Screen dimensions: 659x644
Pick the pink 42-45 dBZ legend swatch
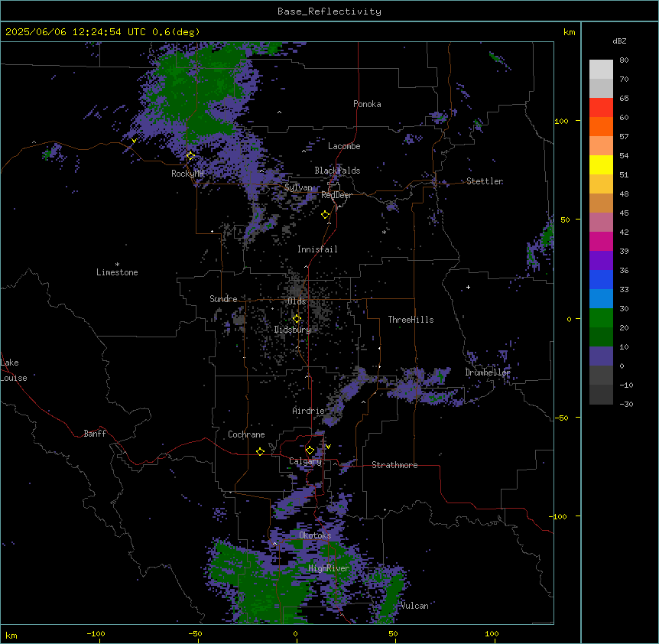(x=601, y=223)
